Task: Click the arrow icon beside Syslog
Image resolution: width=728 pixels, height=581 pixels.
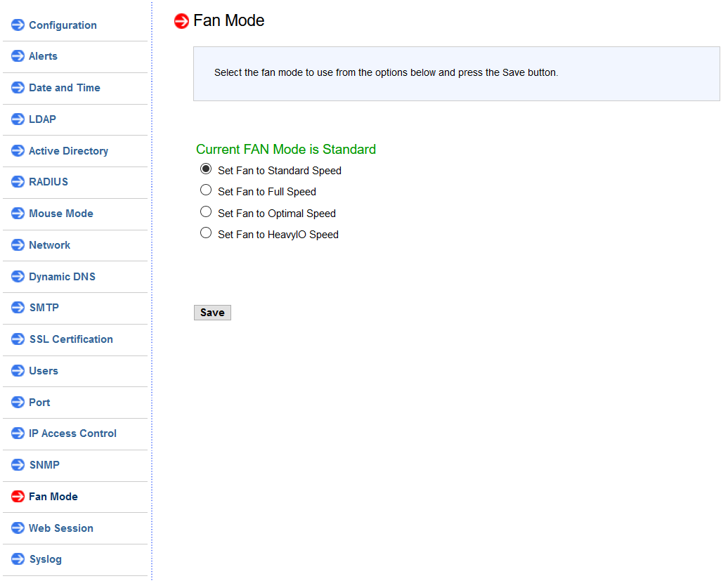Action: tap(18, 559)
